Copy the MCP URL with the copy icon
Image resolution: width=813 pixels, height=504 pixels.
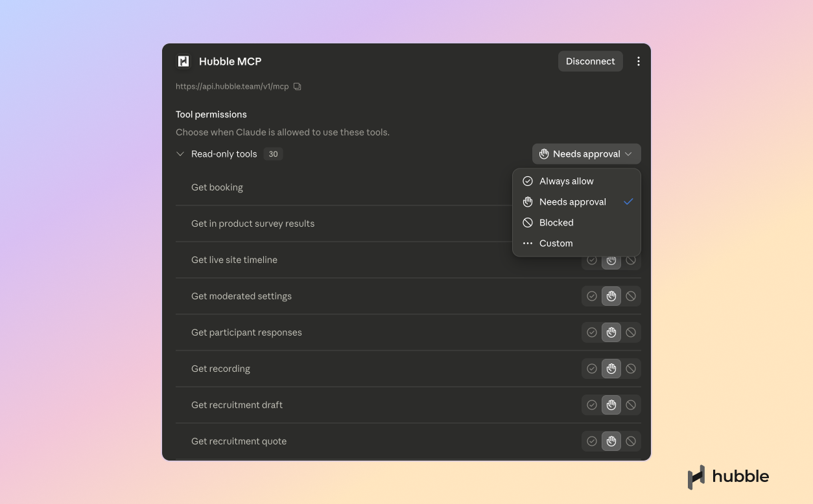pos(297,86)
